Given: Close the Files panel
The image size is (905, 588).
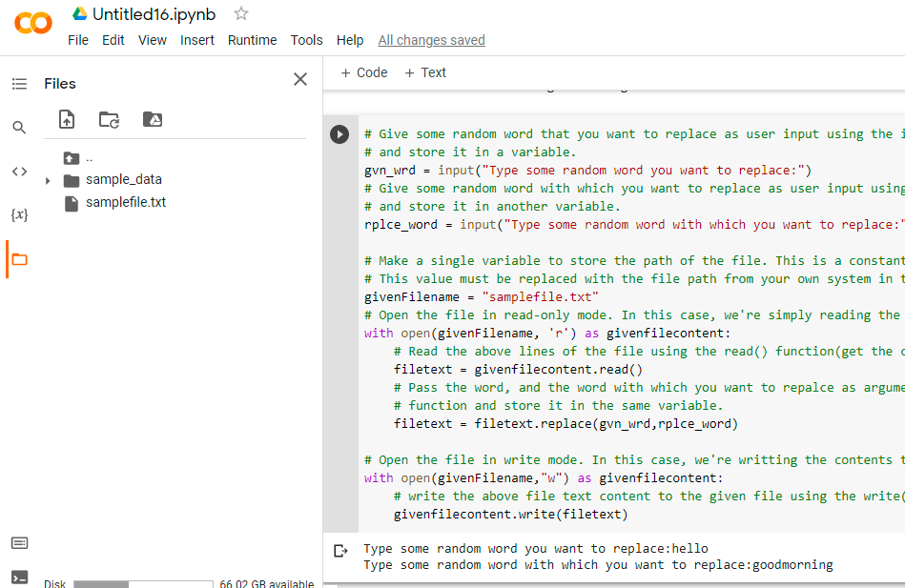Looking at the screenshot, I should (300, 79).
